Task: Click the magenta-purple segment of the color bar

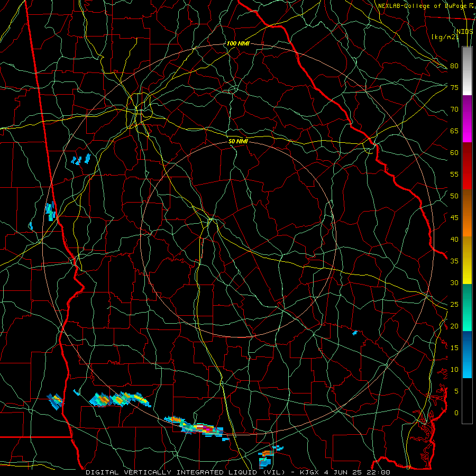Action: [467, 118]
